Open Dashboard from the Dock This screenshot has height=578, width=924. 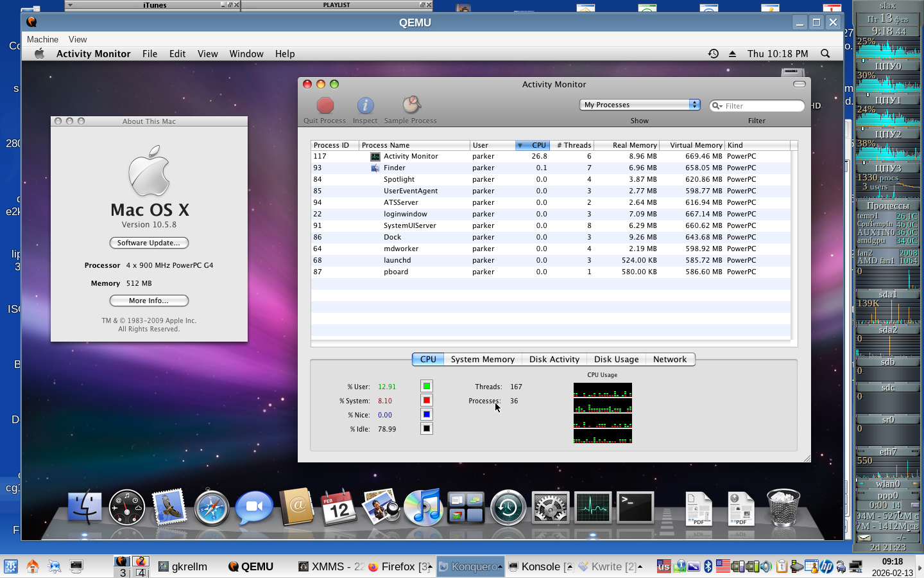pos(127,507)
